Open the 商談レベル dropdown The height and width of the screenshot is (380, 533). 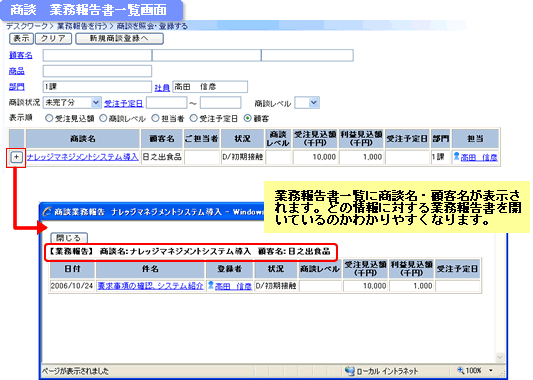coord(307,102)
